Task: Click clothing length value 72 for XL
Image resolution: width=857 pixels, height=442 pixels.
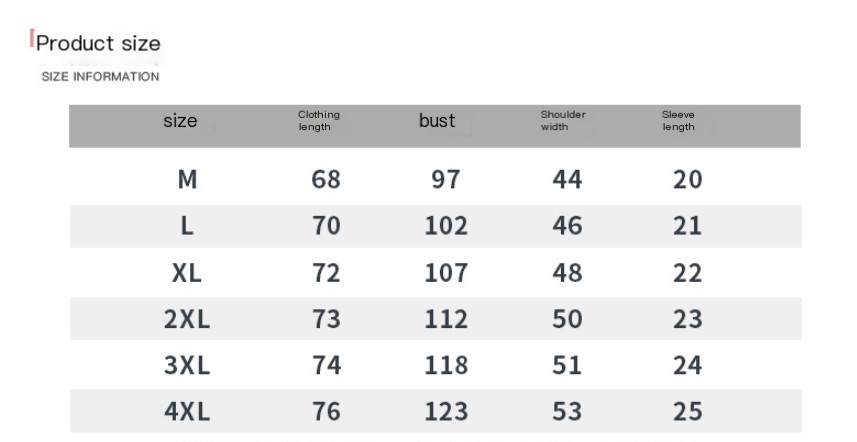Action: point(326,273)
